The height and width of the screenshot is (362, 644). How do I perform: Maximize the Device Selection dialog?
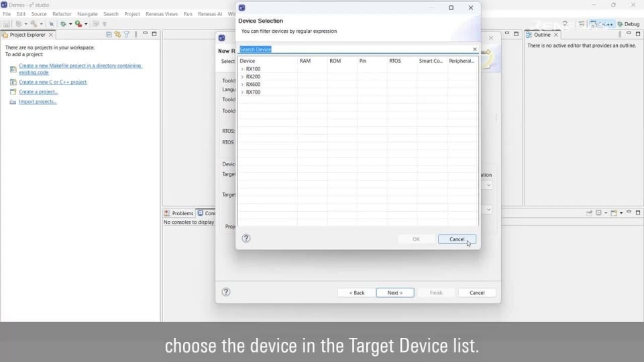[451, 8]
